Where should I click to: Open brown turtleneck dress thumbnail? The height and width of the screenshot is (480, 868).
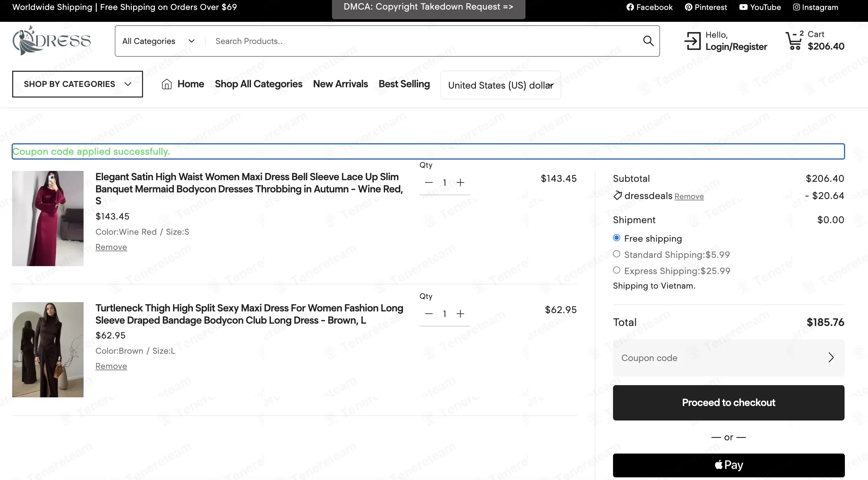[48, 349]
